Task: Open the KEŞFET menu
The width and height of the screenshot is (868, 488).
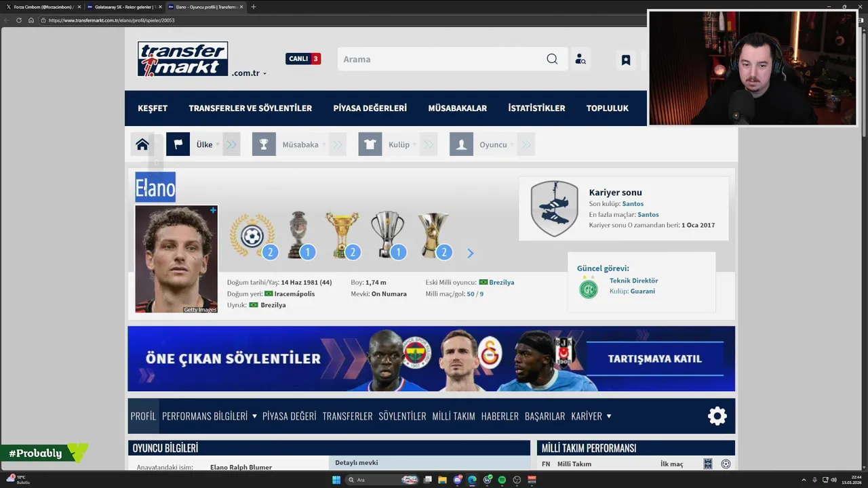Action: [x=153, y=108]
